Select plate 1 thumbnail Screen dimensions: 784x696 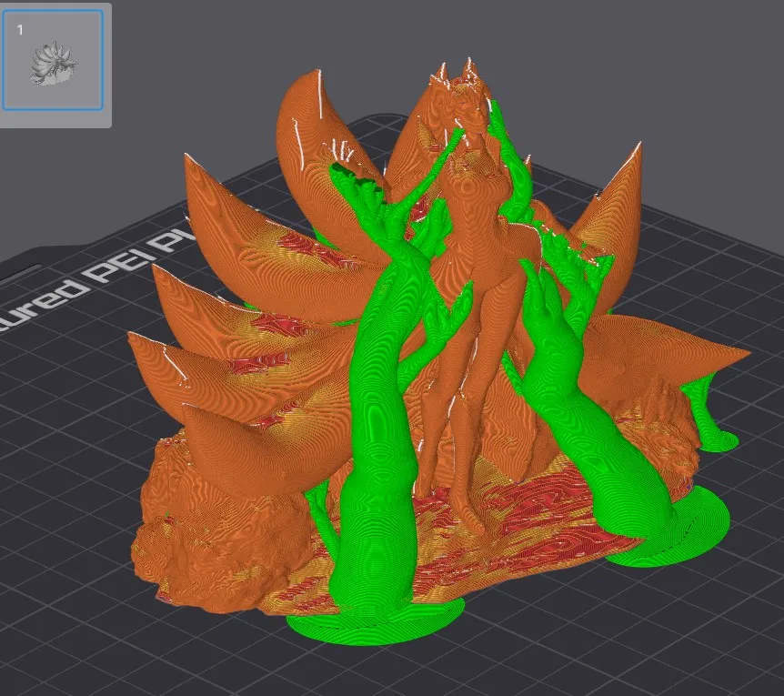[53, 59]
